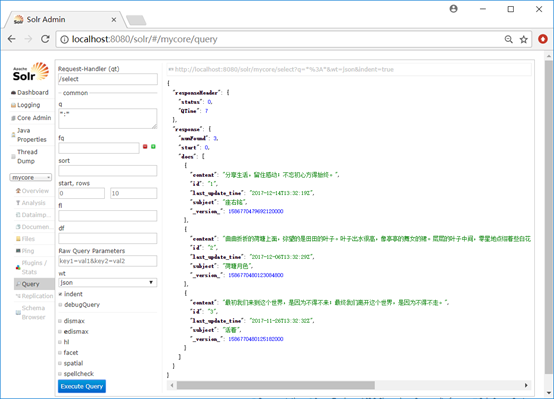This screenshot has width=554, height=399.
Task: Click the numFound value 3
Action: [215, 138]
